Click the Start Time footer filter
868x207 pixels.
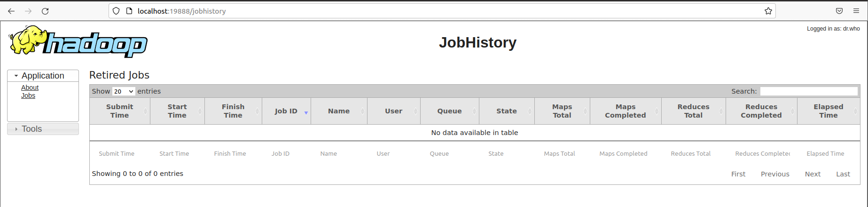click(177, 153)
